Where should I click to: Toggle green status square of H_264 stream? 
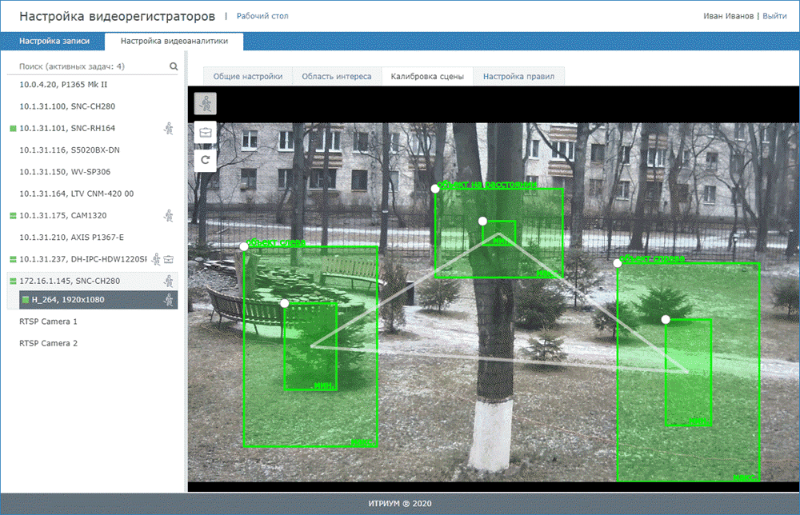[26, 300]
